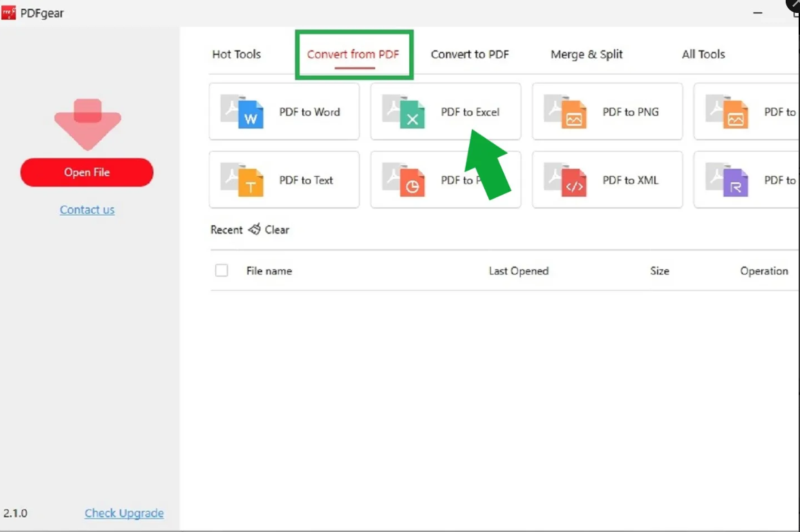Click the red download arrow graphic
This screenshot has width=800, height=532.
(88, 124)
